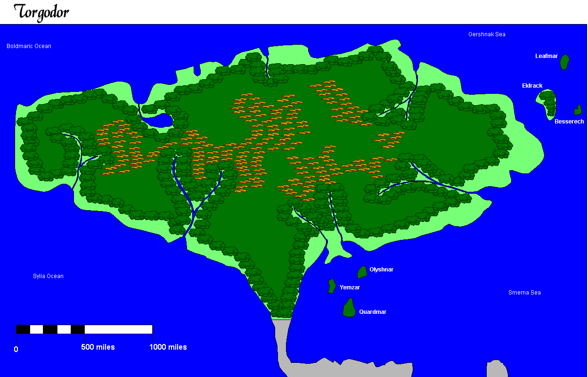
Task: Select the Leafmar island shape
Action: point(565,62)
